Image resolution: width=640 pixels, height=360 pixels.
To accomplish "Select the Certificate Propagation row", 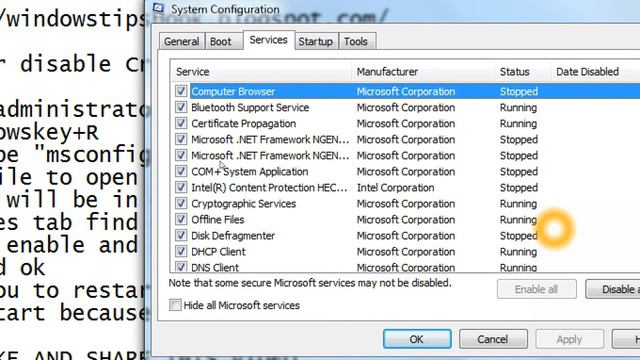I will pos(406,123).
